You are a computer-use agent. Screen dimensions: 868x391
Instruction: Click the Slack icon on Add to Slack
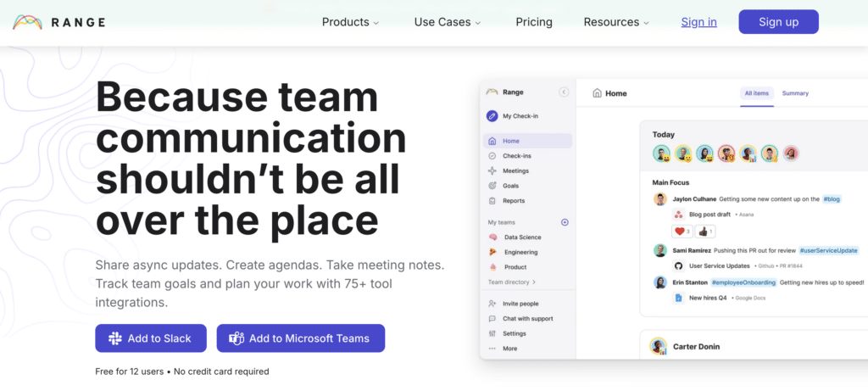pyautogui.click(x=115, y=338)
